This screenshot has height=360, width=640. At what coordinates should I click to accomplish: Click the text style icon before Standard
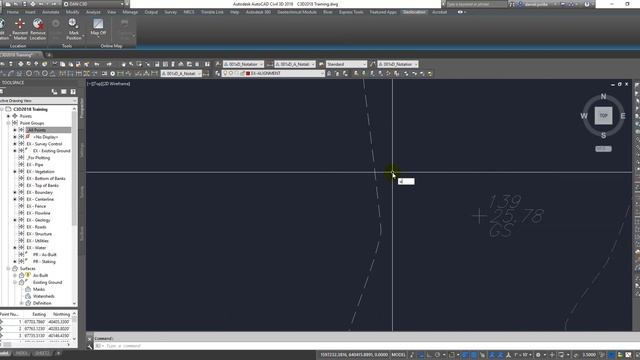(321, 64)
